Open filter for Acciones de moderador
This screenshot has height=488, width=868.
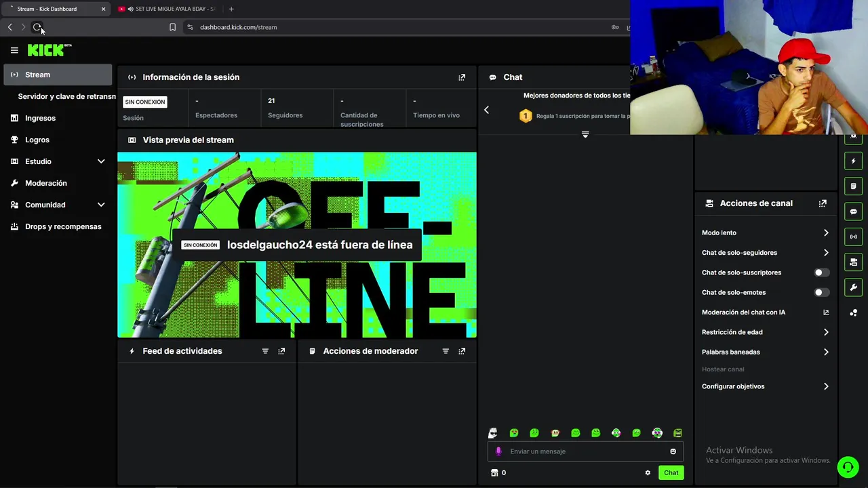(x=446, y=351)
